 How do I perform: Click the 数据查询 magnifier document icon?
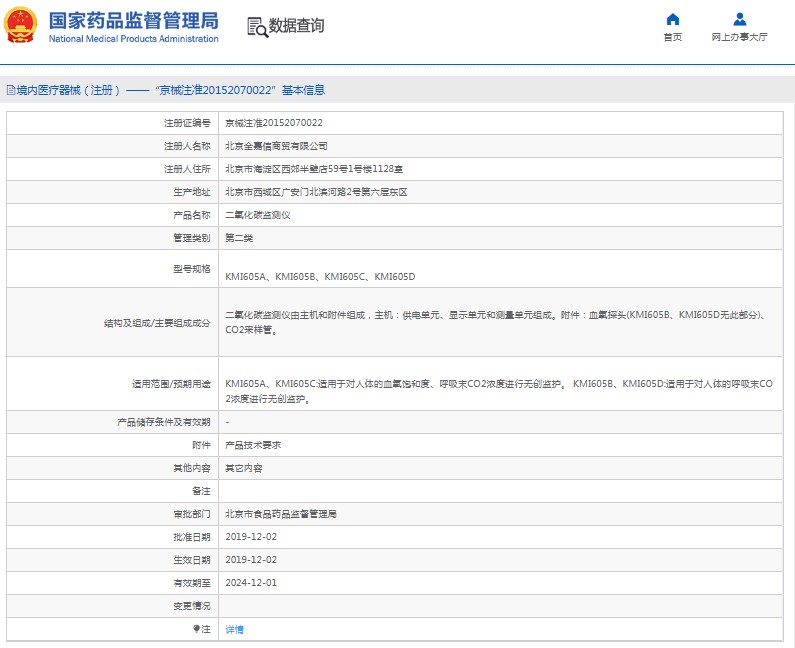click(x=257, y=27)
